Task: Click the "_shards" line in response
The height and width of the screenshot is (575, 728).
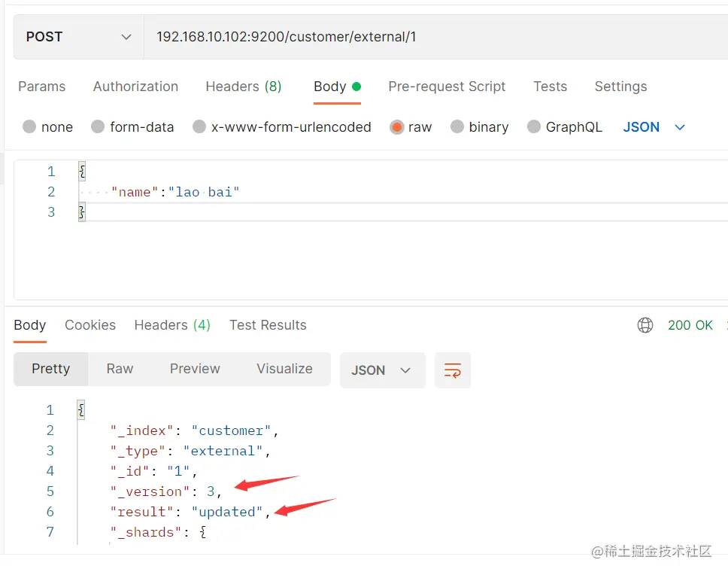Action: click(158, 532)
